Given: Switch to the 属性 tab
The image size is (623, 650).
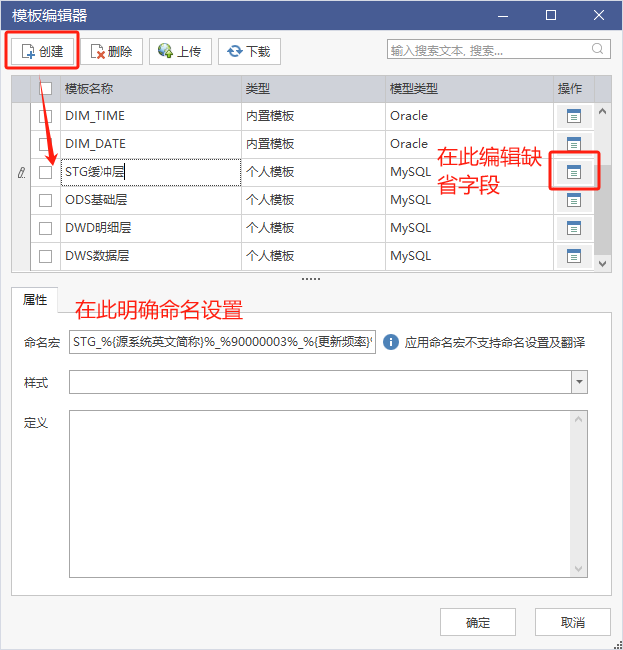Looking at the screenshot, I should pyautogui.click(x=35, y=300).
